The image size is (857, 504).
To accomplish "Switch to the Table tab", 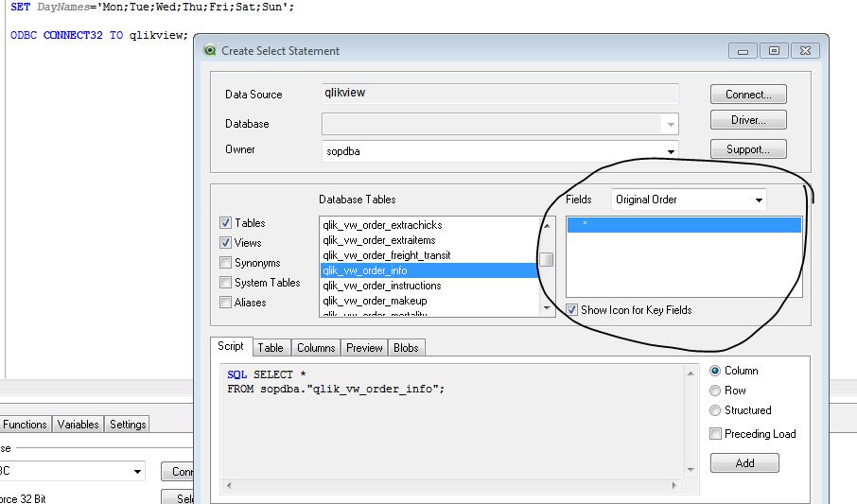I will 271,348.
